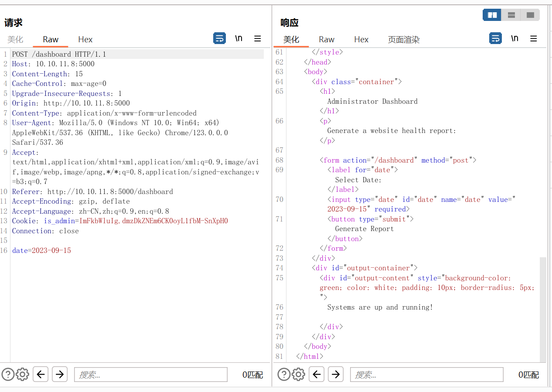Go to next match in request search

60,374
